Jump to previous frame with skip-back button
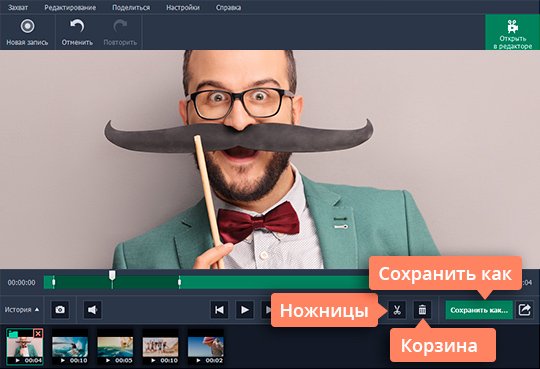 point(219,310)
